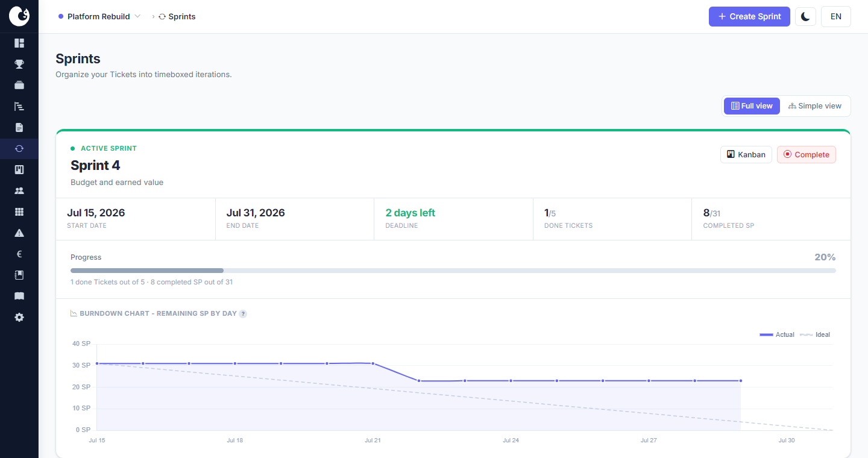
Task: Open the document icon in sidebar
Action: click(x=19, y=127)
